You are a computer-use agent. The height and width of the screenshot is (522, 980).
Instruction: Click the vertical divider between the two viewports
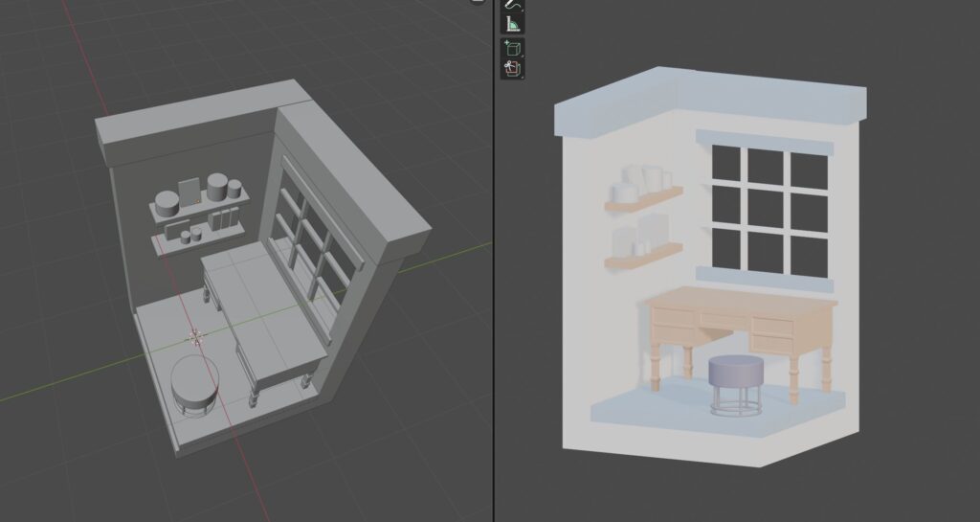tap(493, 287)
